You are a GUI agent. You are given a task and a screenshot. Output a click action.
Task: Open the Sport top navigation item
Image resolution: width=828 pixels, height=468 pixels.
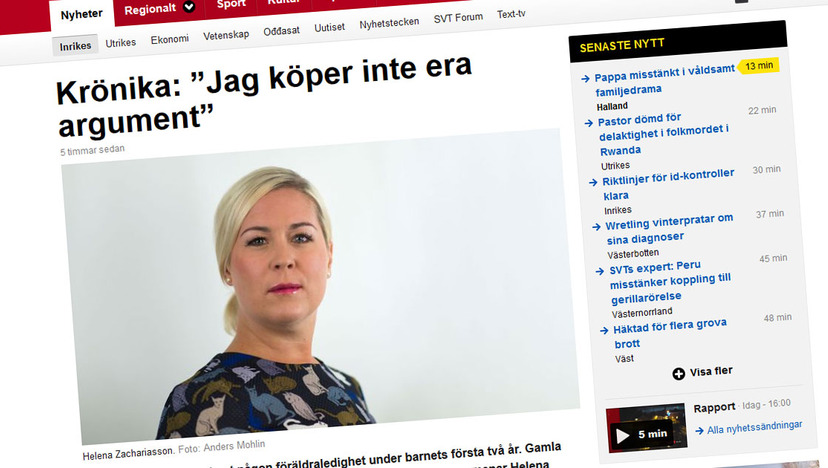231,4
